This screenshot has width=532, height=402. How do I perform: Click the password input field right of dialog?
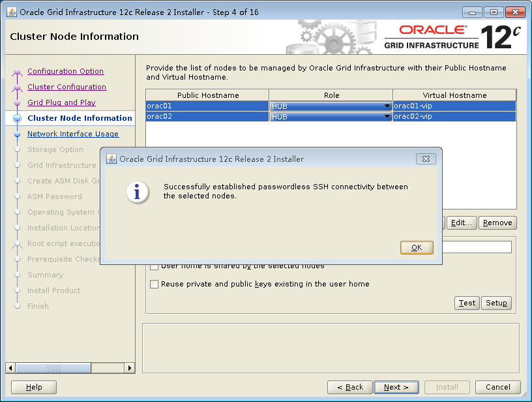pyautogui.click(x=477, y=247)
